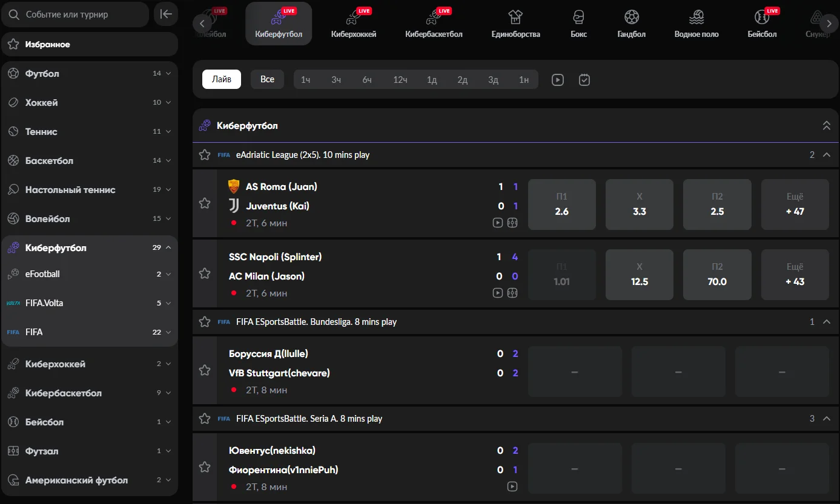This screenshot has width=840, height=504.
Task: Open Ещё +43 markets for Napoli match
Action: [x=795, y=275]
